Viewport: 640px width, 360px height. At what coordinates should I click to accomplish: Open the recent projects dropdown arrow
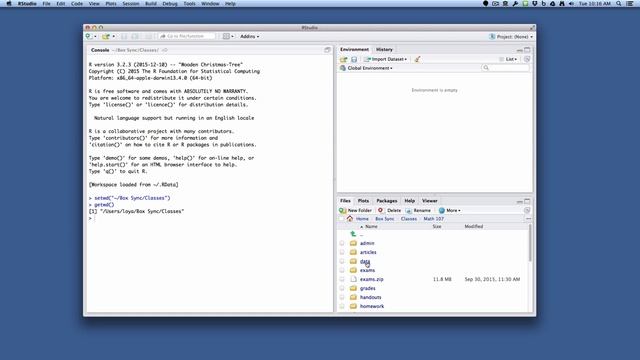[113, 36]
